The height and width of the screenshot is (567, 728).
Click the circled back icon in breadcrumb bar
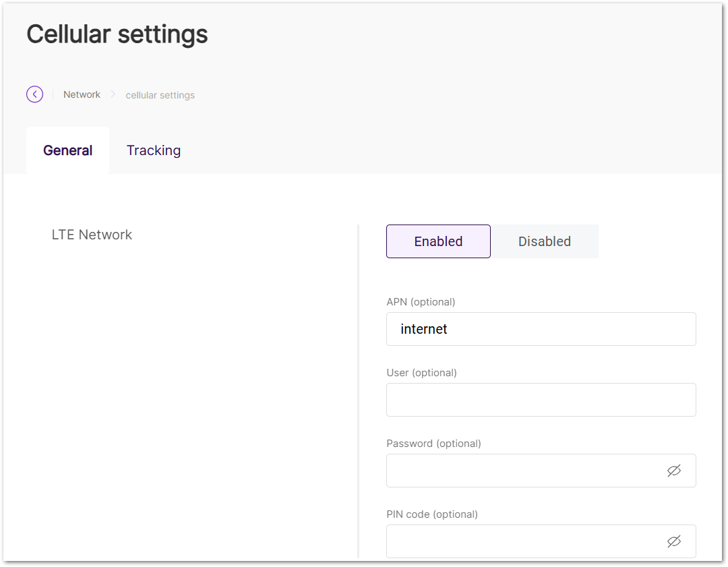point(34,94)
